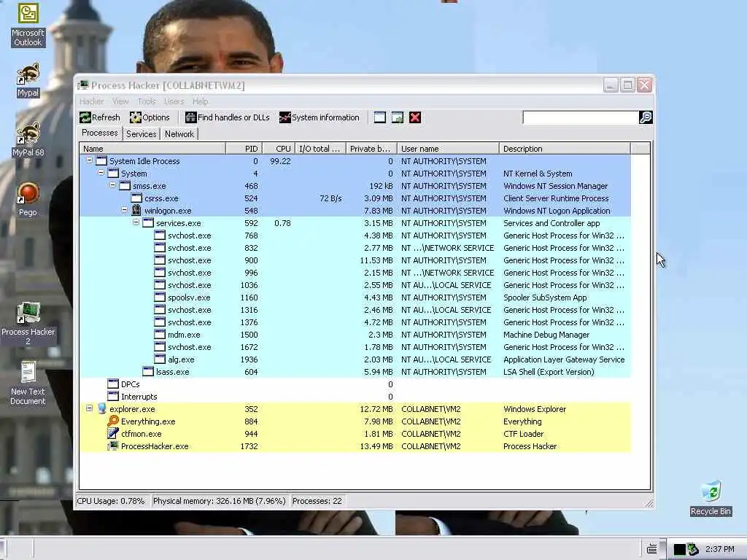Select the Processes tab
Screen dimensions: 747x560
pos(99,133)
